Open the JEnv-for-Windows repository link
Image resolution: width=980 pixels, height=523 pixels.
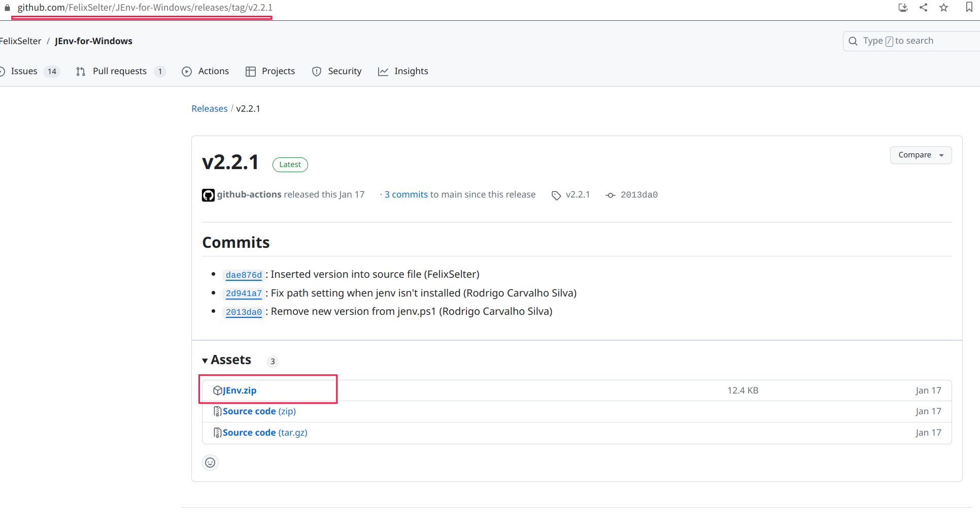pos(93,41)
